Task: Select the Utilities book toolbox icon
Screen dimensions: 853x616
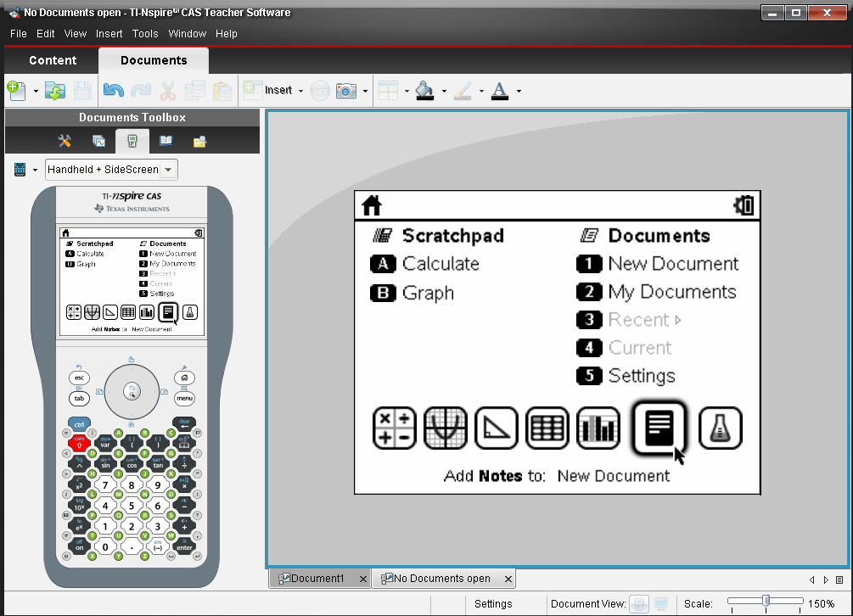Action: pyautogui.click(x=166, y=142)
